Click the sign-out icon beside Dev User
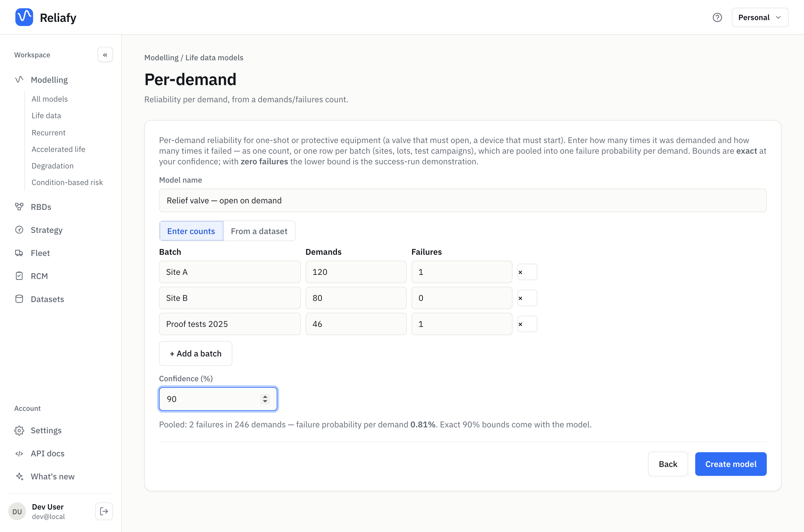Image resolution: width=804 pixels, height=532 pixels. click(x=104, y=511)
